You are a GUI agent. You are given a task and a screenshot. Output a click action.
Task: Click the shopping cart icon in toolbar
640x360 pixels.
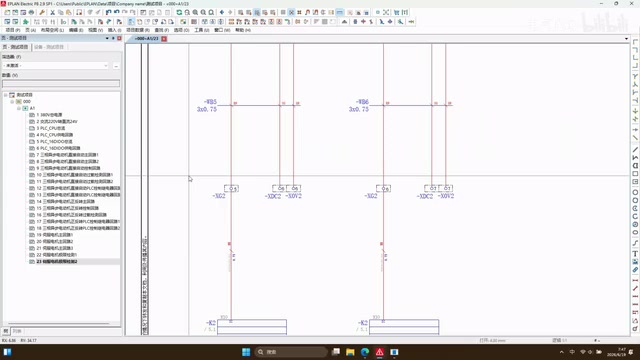[x=396, y=13]
